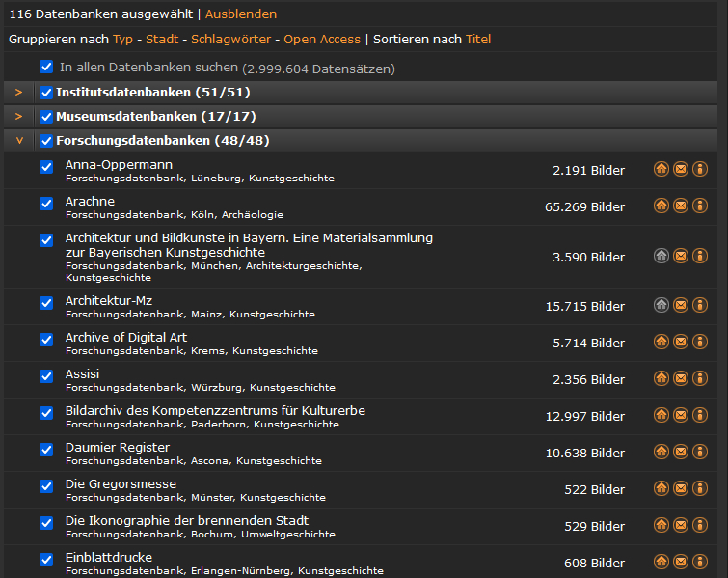Uncheck the Anna-Oppermann database checkbox
Viewport: 728px width, 578px height.
[x=46, y=167]
